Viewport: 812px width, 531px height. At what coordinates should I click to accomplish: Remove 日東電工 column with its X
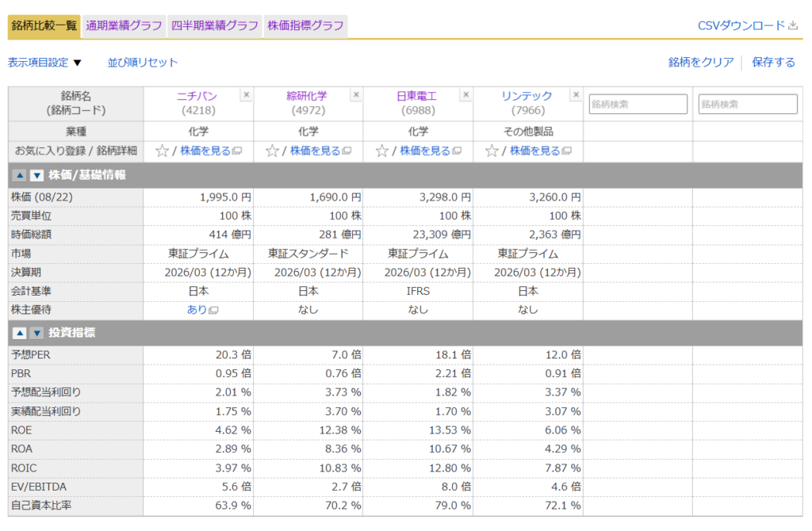point(466,95)
